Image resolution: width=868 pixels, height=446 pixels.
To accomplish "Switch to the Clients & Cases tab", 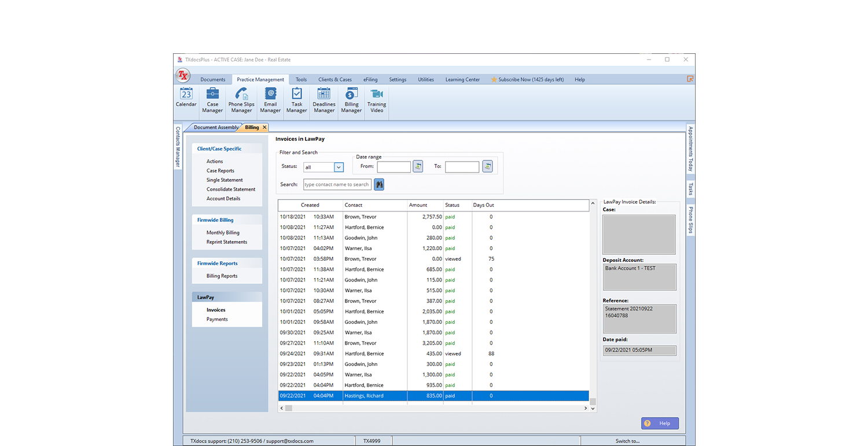I will tap(334, 80).
